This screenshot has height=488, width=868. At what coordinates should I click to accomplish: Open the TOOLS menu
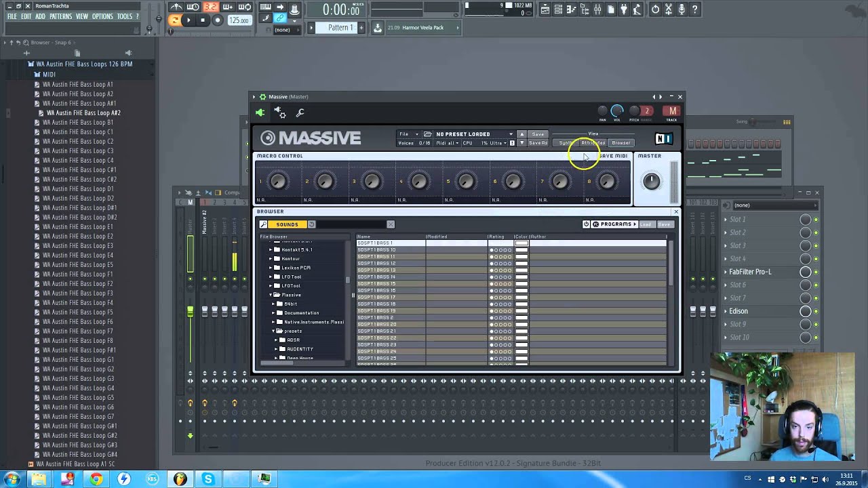pos(125,16)
